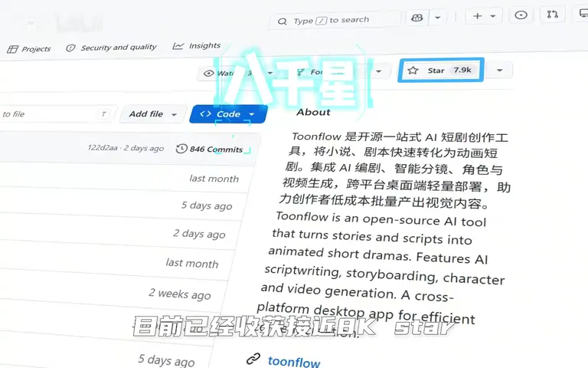Switch to the Projects tab
The height and width of the screenshot is (368, 588).
[x=29, y=49]
